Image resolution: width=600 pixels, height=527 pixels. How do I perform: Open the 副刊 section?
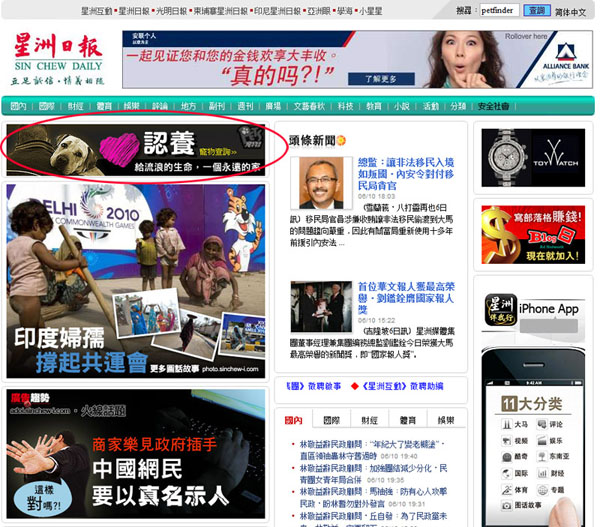coord(217,106)
